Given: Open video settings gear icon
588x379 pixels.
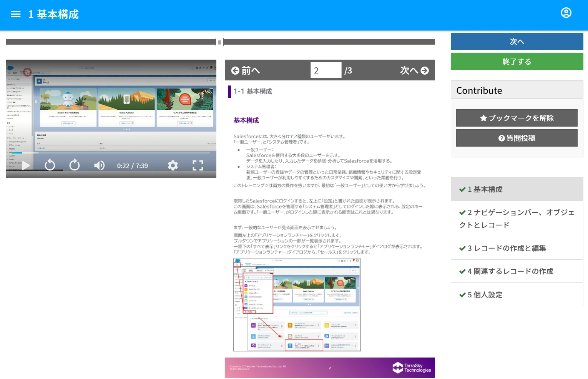Looking at the screenshot, I should click(173, 165).
